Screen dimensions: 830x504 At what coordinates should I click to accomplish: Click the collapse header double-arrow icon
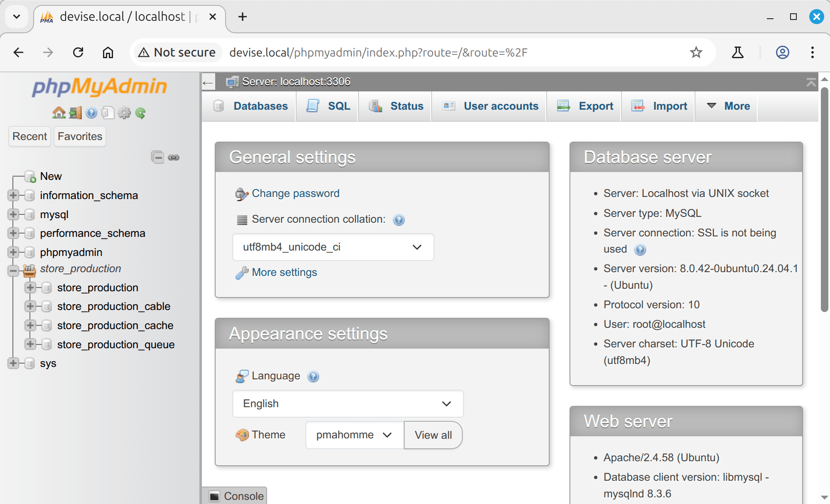811,82
